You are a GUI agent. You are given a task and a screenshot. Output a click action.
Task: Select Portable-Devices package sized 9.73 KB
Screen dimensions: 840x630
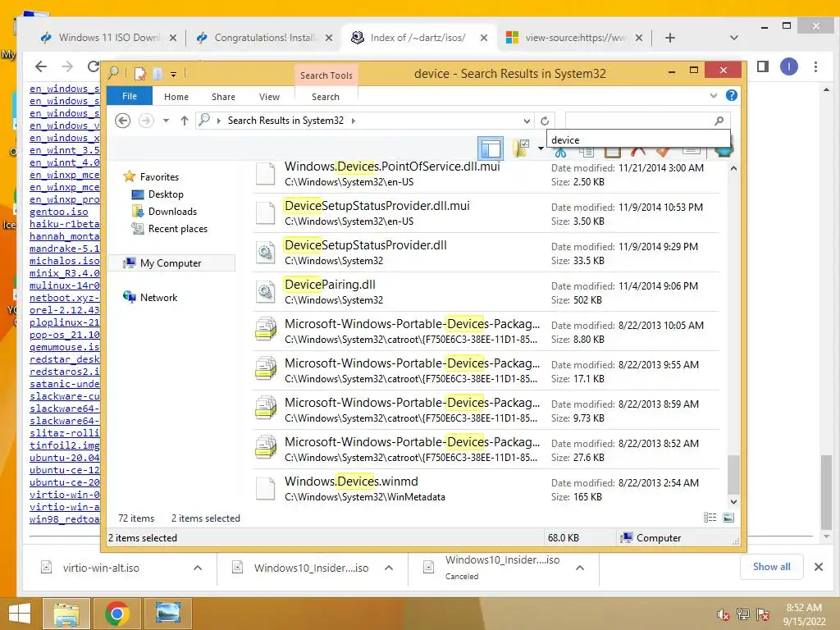click(486, 410)
